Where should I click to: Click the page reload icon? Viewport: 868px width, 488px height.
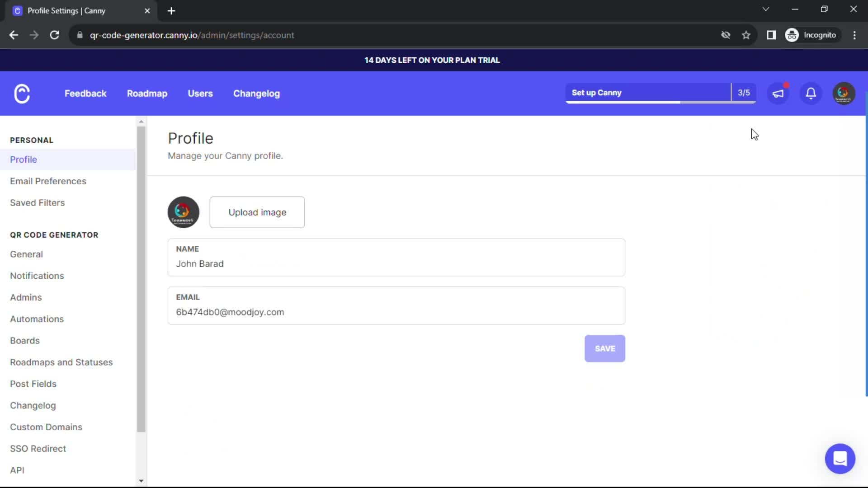point(54,35)
